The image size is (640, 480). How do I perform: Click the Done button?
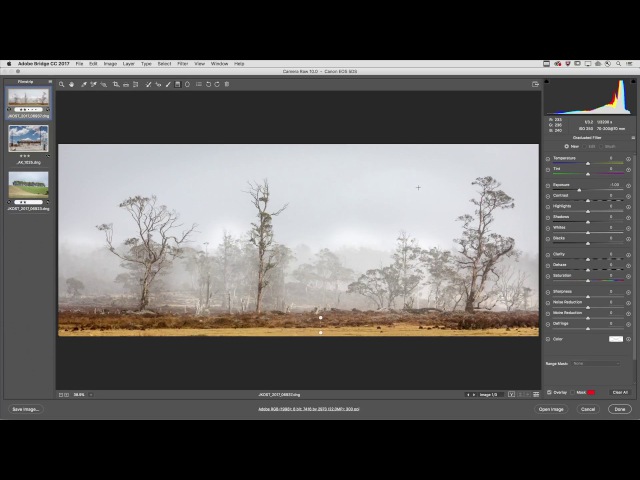coord(620,409)
